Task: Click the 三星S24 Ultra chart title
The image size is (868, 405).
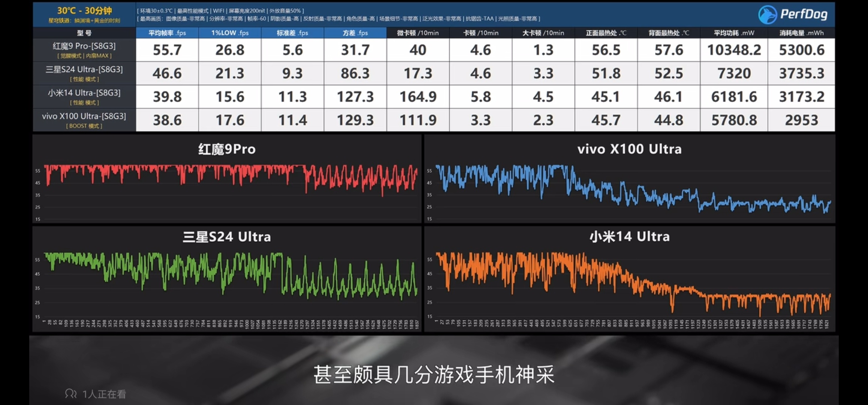Action: [227, 237]
